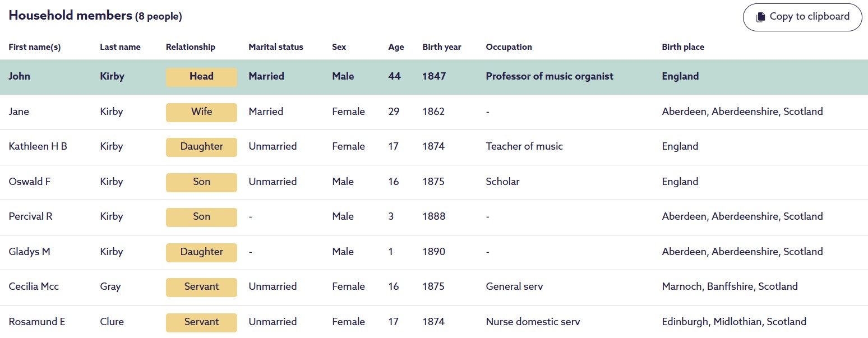Click Cecilia's Servant relationship badge
Screen dimensions: 868x338
201,286
